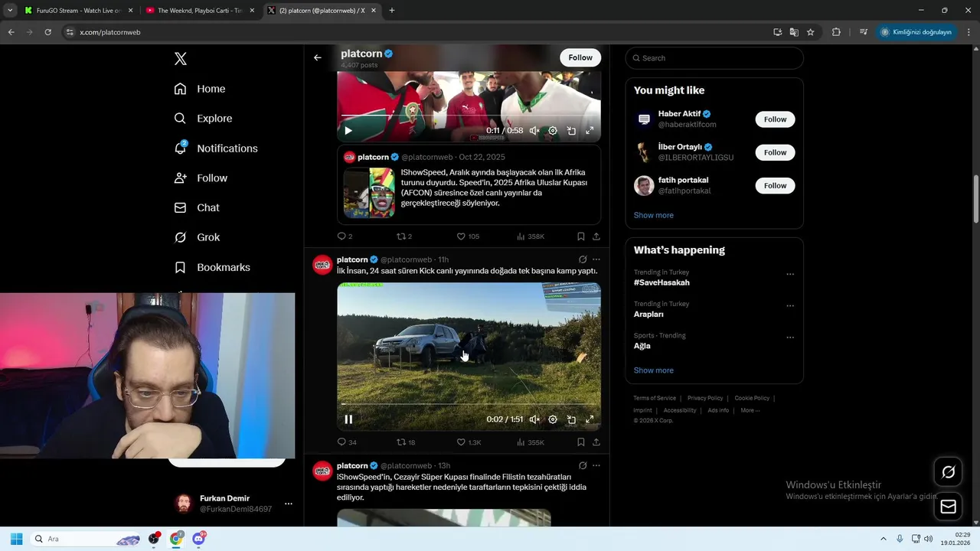
Task: Enter fullscreen on the top video
Action: click(590, 131)
